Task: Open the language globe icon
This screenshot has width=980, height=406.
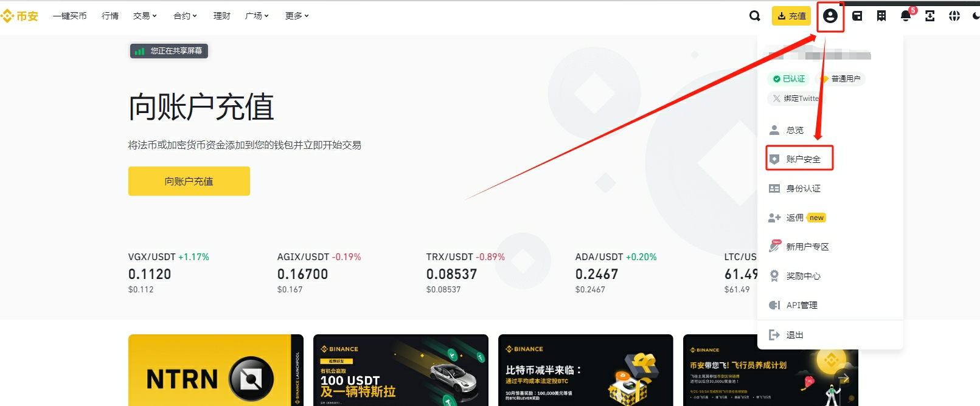Action: click(954, 16)
